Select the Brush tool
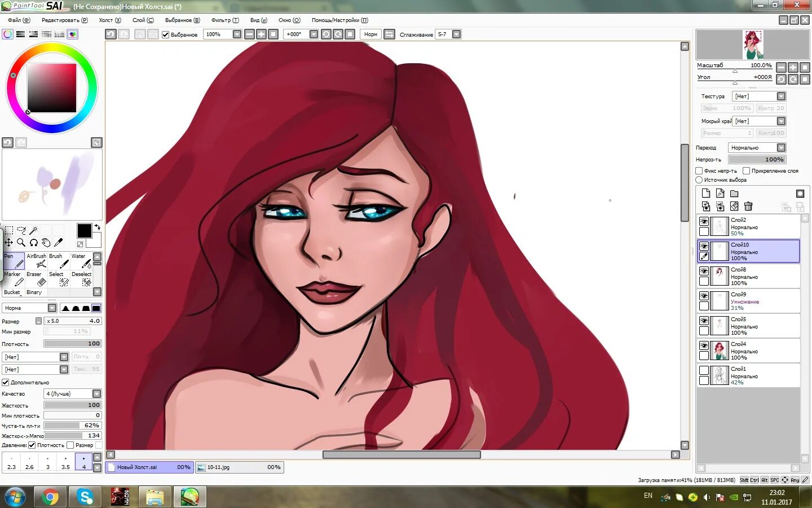This screenshot has width=812, height=508. (59, 261)
